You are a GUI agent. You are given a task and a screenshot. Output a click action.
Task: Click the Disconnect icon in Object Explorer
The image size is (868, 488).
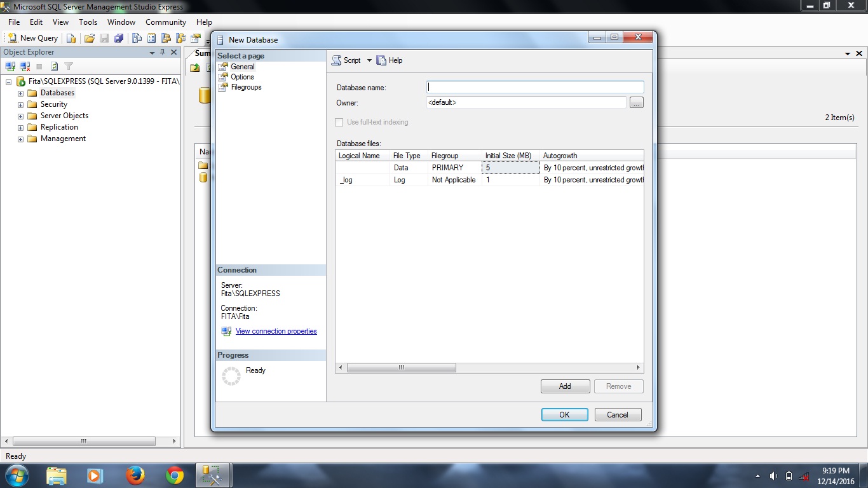(x=24, y=66)
